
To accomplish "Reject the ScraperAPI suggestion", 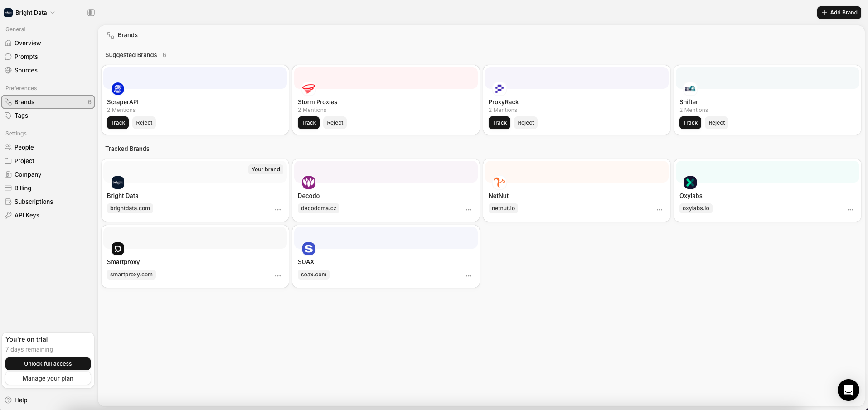I will click(x=144, y=123).
